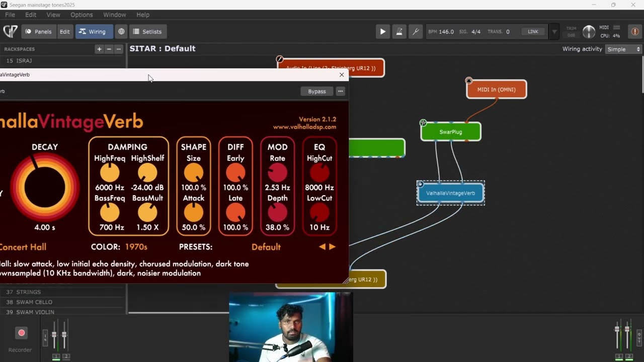Click the BPM 146.0 value
This screenshot has width=644, height=362.
click(446, 32)
